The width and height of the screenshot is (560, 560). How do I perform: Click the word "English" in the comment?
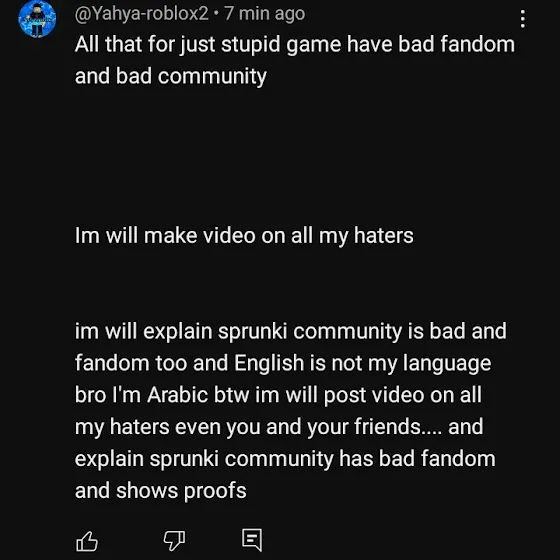(269, 364)
